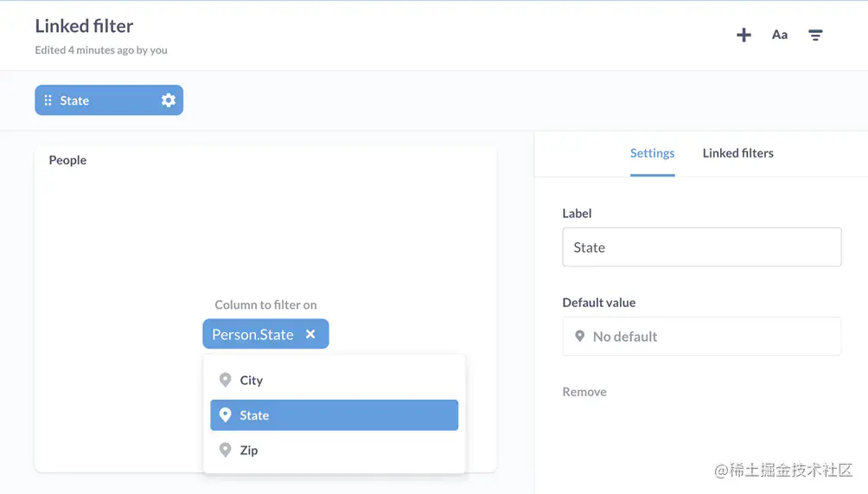Click the People card title
Viewport: 868px width, 494px height.
pyautogui.click(x=67, y=160)
